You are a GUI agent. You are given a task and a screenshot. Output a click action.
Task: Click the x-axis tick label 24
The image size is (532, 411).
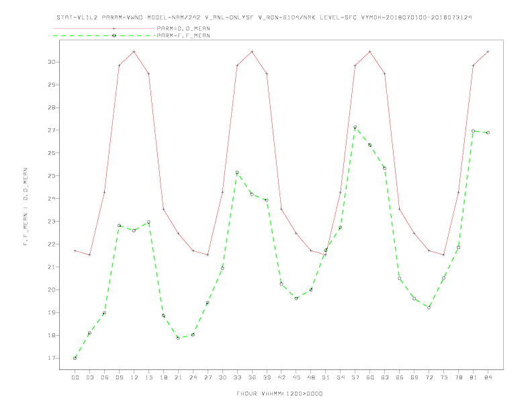click(x=193, y=377)
